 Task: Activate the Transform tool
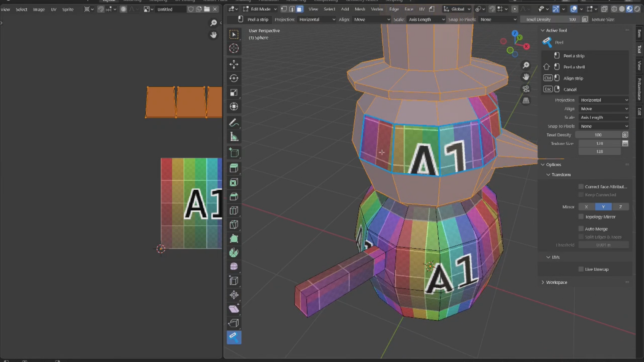tap(234, 106)
